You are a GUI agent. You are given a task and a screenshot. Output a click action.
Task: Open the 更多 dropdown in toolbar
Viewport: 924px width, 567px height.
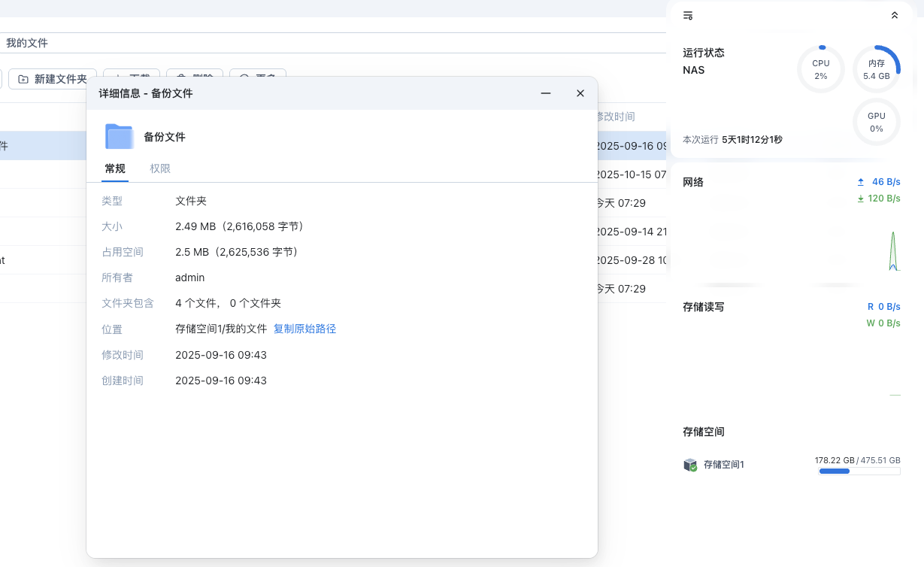pos(258,77)
